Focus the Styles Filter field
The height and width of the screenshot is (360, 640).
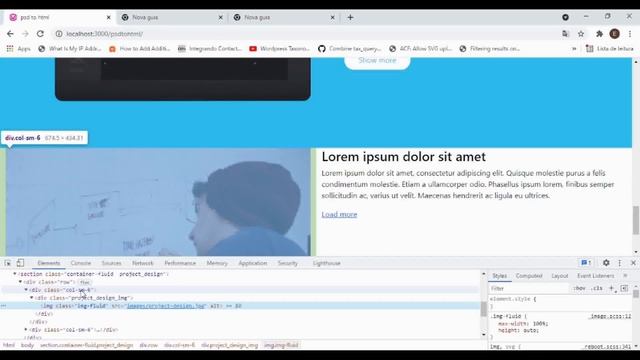[529, 288]
